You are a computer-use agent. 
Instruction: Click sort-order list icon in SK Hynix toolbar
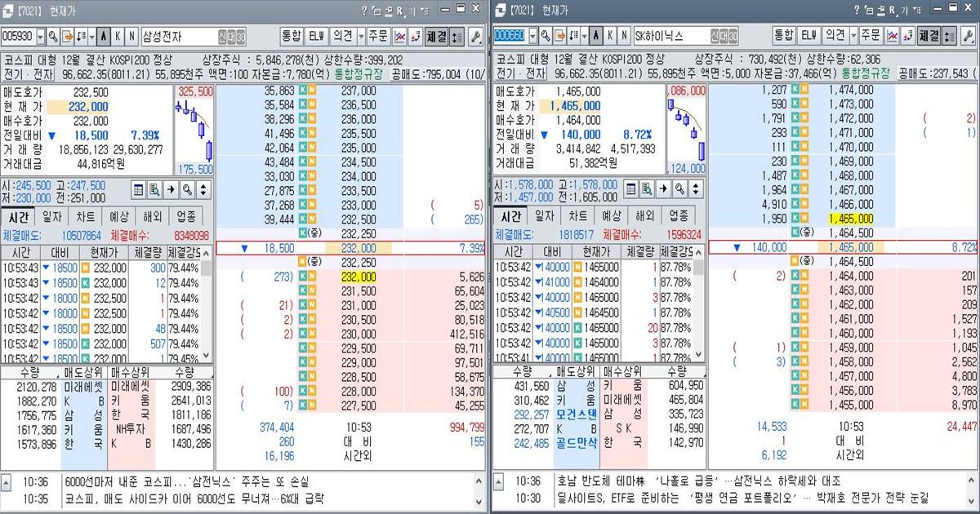click(x=574, y=37)
